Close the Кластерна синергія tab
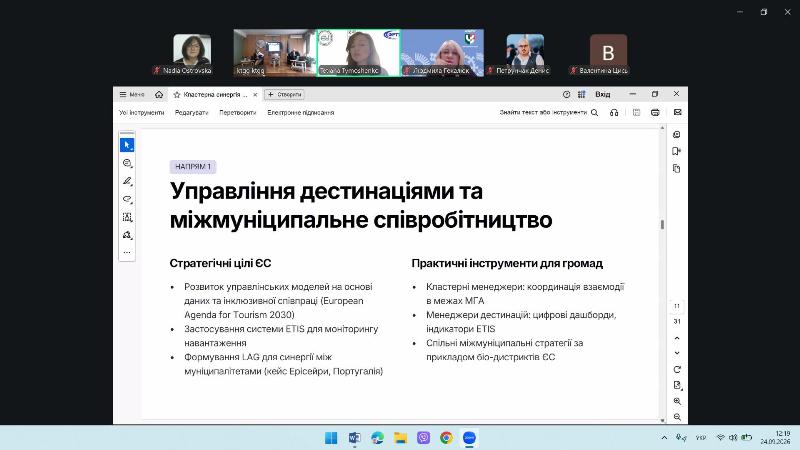Viewport: 800px width, 450px height. [255, 94]
